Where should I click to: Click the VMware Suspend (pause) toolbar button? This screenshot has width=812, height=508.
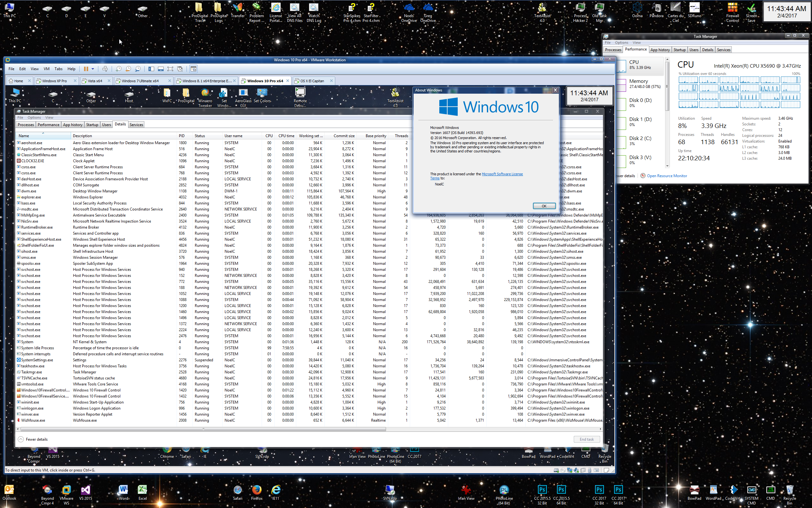86,69
